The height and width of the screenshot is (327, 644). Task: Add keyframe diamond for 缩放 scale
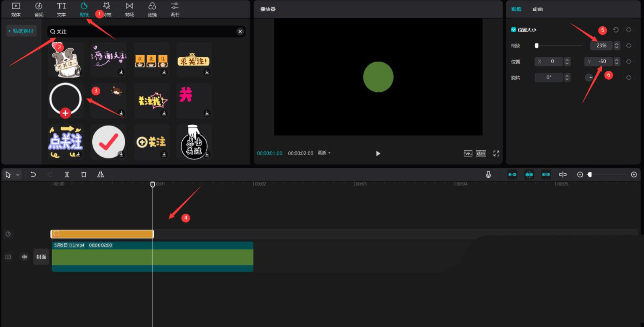(x=629, y=46)
